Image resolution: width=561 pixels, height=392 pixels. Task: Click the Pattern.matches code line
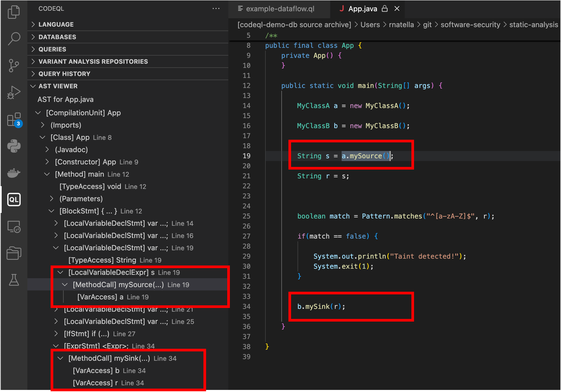click(x=396, y=216)
